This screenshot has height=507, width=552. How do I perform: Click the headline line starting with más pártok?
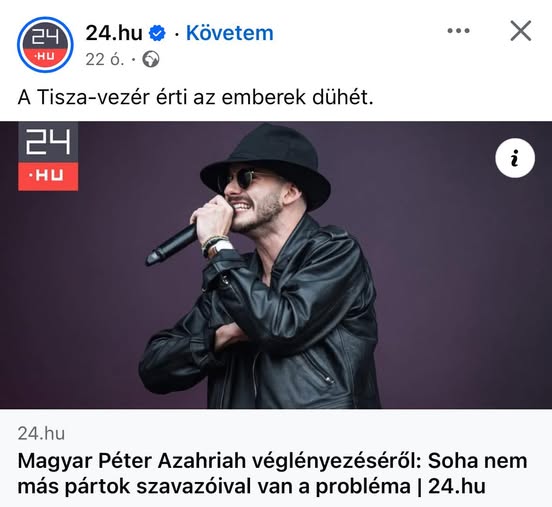[251, 487]
